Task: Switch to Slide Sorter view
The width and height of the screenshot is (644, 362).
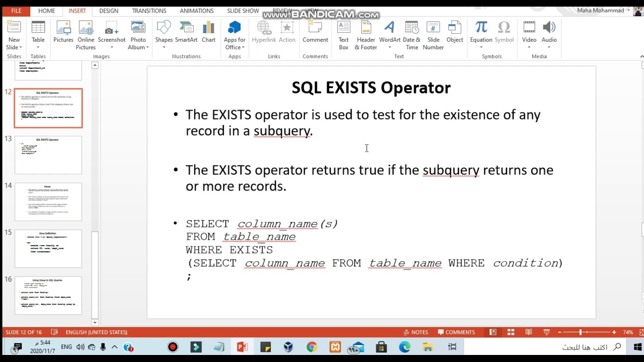Action: coord(511,332)
